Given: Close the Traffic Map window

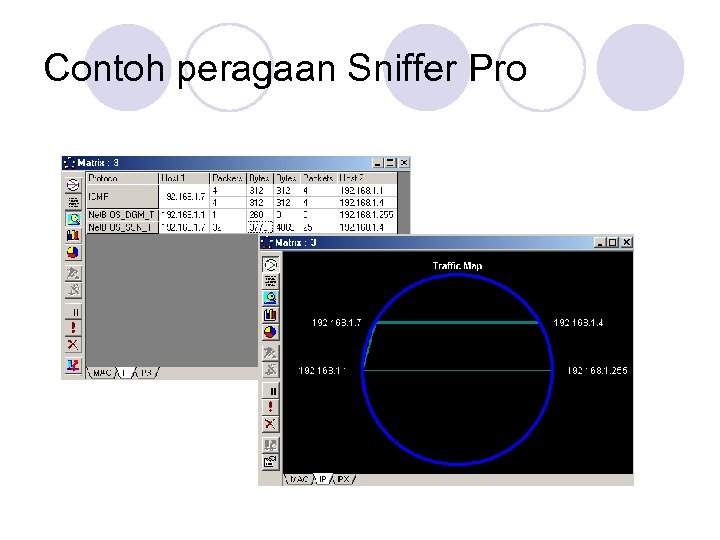Looking at the screenshot, I should click(x=626, y=242).
